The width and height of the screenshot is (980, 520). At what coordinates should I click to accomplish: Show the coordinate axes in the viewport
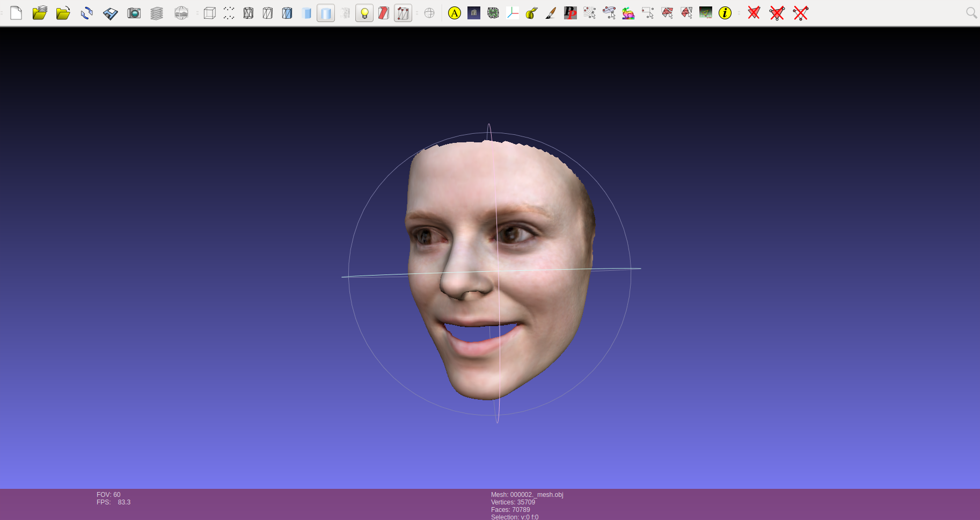coord(513,13)
